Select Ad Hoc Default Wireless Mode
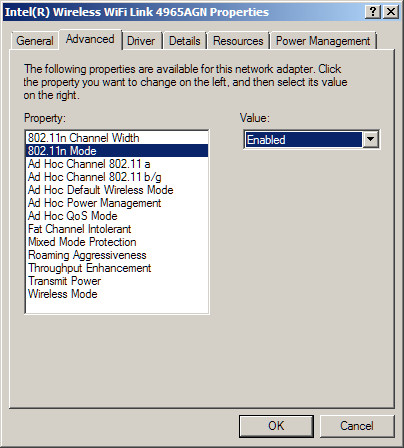This screenshot has width=404, height=448. [117, 190]
